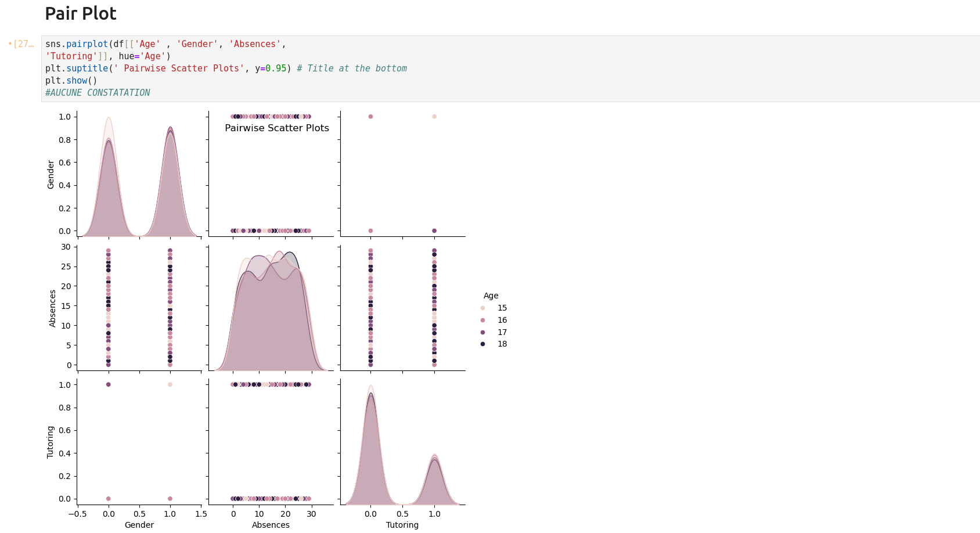The height and width of the screenshot is (533, 980).
Task: Click the Age legend title
Action: (491, 296)
